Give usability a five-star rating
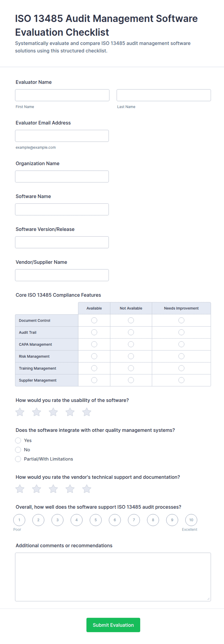The height and width of the screenshot is (644, 224). (x=87, y=412)
